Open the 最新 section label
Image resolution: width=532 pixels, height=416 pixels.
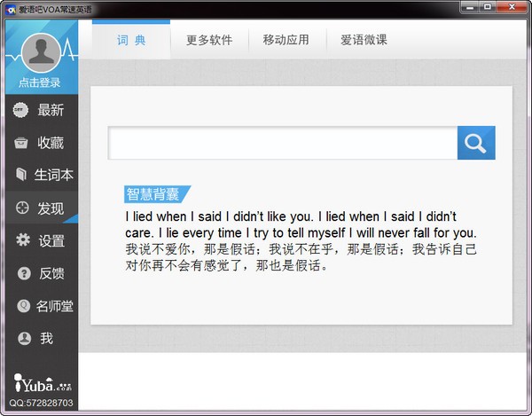(51, 110)
